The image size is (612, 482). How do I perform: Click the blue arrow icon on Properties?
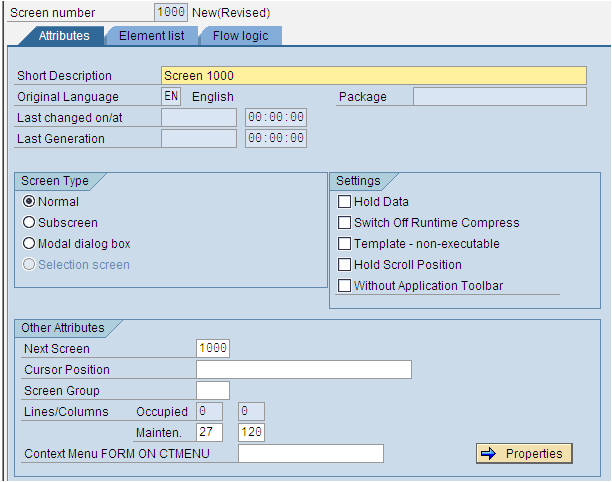[x=488, y=454]
